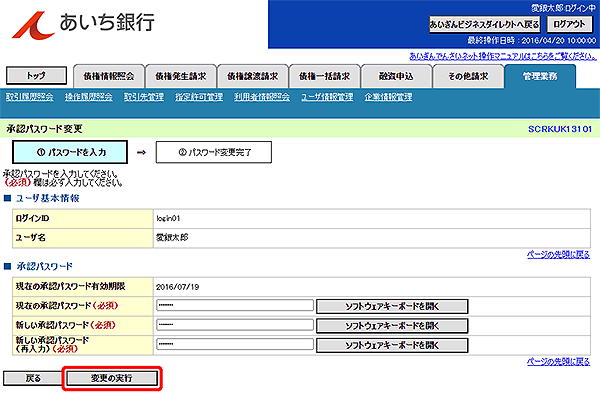Focus the 現在の承認パスワード input field
Screen dimensions: 600x398
click(x=235, y=305)
